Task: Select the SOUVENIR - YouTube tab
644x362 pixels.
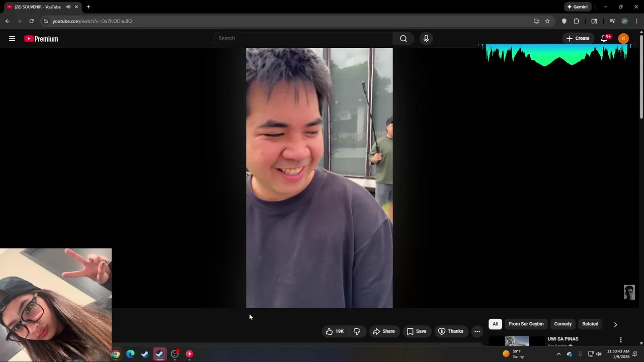Action: click(x=37, y=7)
